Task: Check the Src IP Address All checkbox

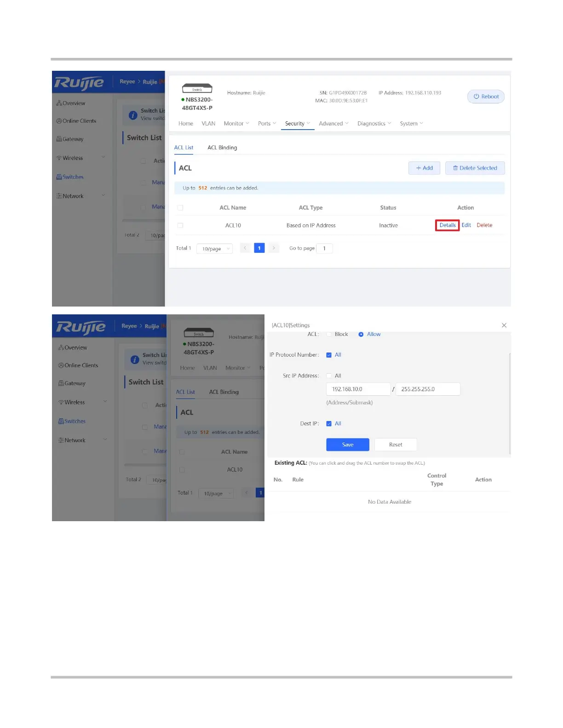Action: coord(329,376)
